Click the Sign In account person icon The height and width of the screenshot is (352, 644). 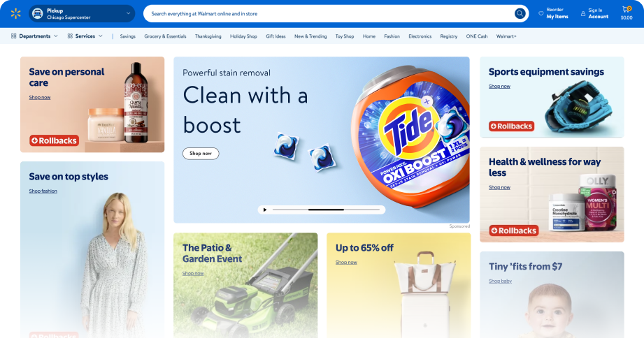[x=582, y=13]
